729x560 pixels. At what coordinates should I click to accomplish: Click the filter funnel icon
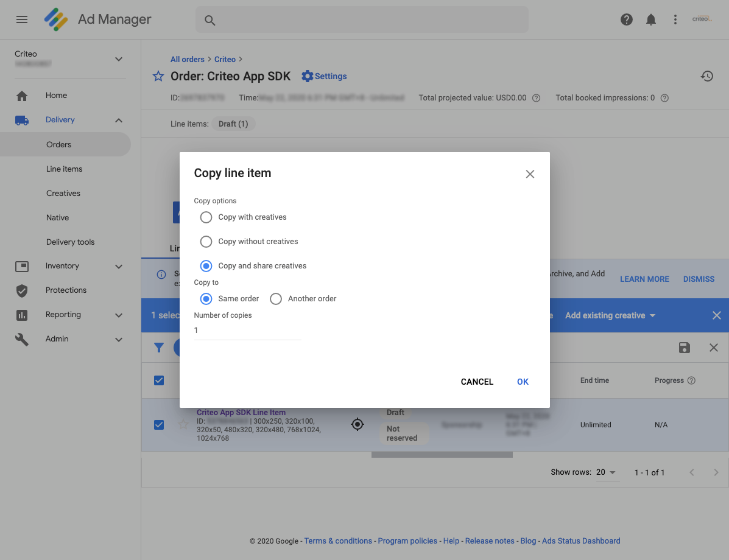click(x=159, y=348)
